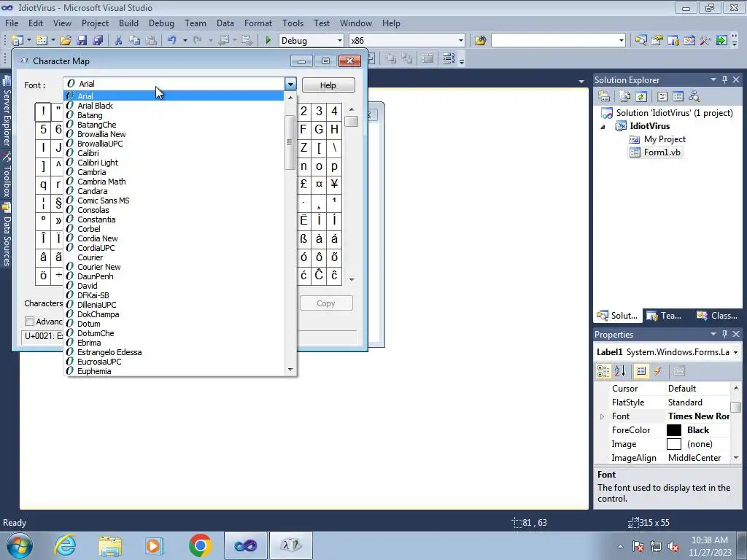
Task: Click the font list scrollbar thumb
Action: coord(290,142)
